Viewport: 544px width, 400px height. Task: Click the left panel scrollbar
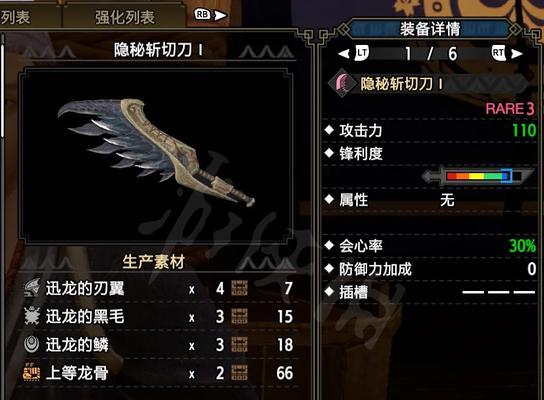click(3, 85)
